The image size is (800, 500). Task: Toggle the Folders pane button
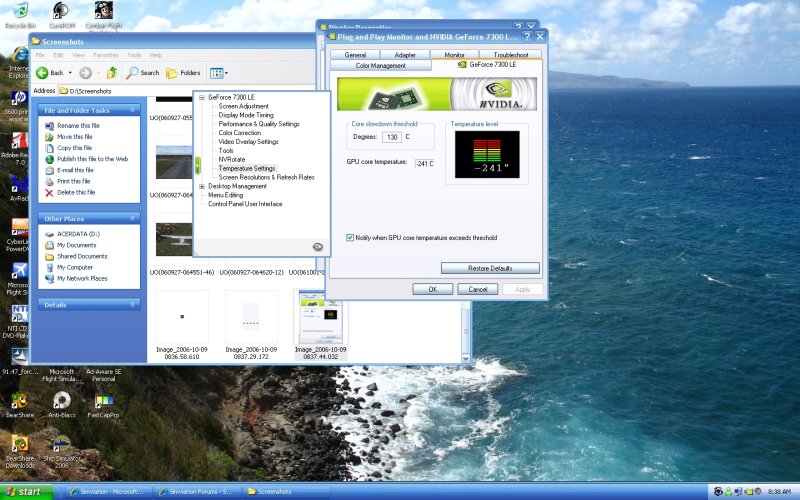(x=184, y=73)
